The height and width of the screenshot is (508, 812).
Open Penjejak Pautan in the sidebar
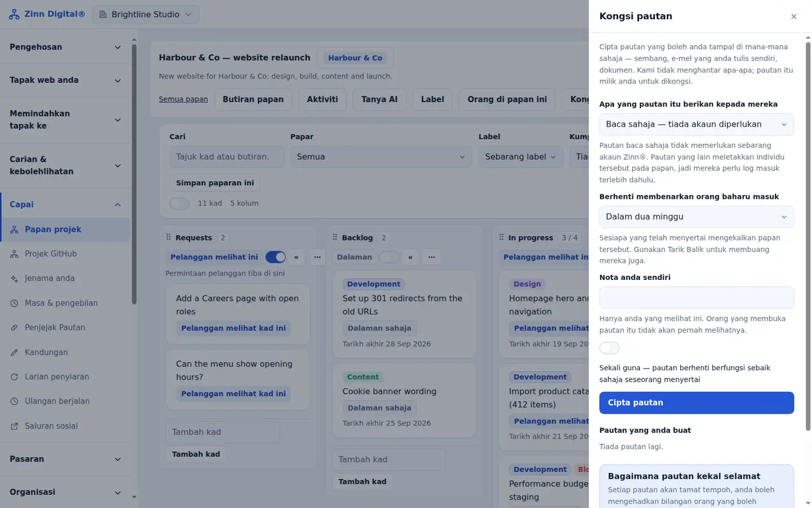[x=65, y=327]
